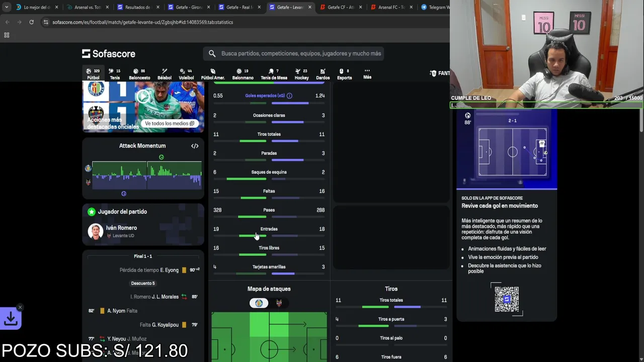Click the Pases stat row
Viewport: 644px width, 362px height.
click(x=269, y=212)
